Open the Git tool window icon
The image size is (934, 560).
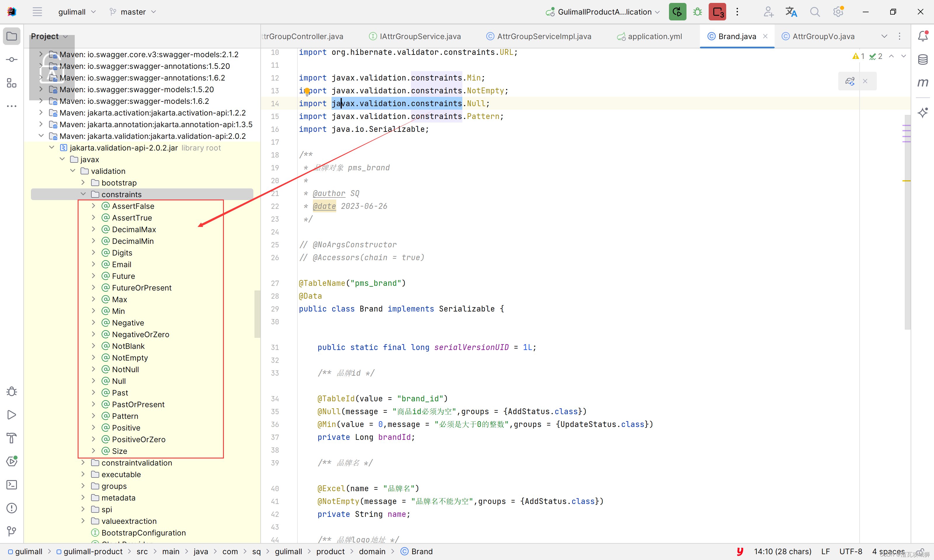[12, 531]
